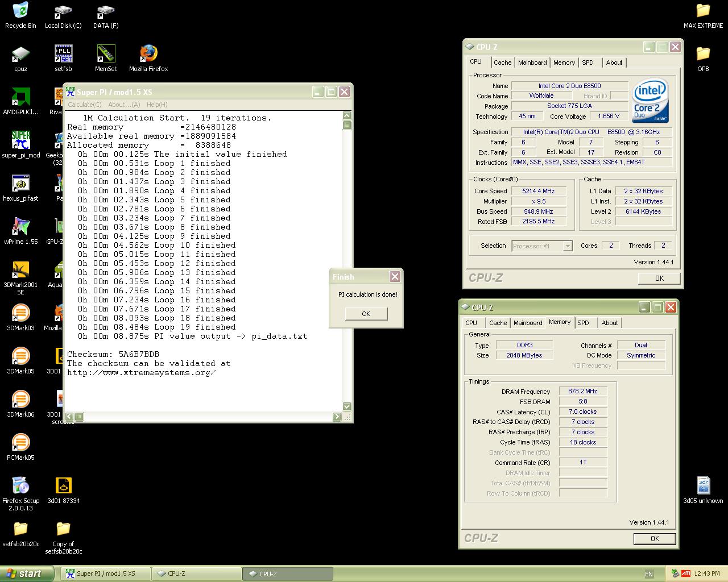
Task: Open the PCMark05 desktop icon
Action: point(20,447)
